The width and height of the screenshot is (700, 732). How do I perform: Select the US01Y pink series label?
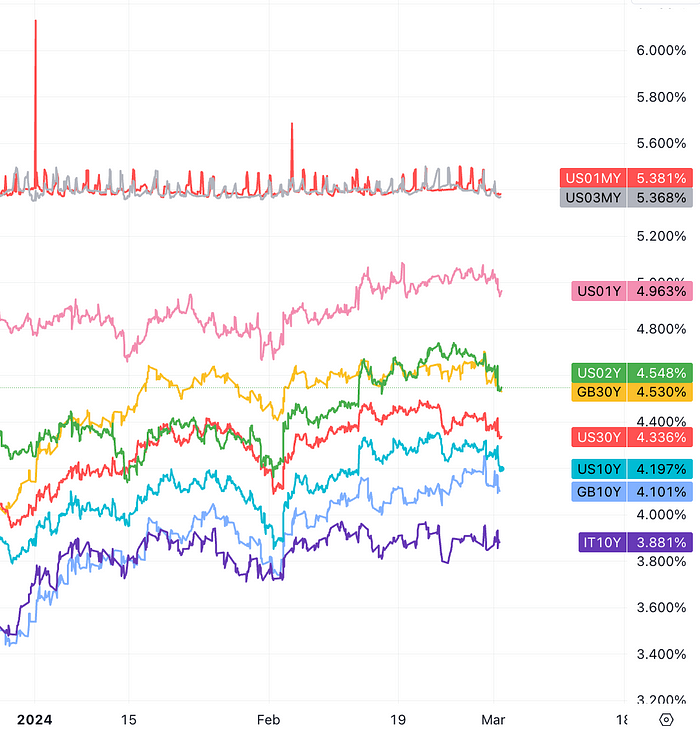click(x=600, y=291)
